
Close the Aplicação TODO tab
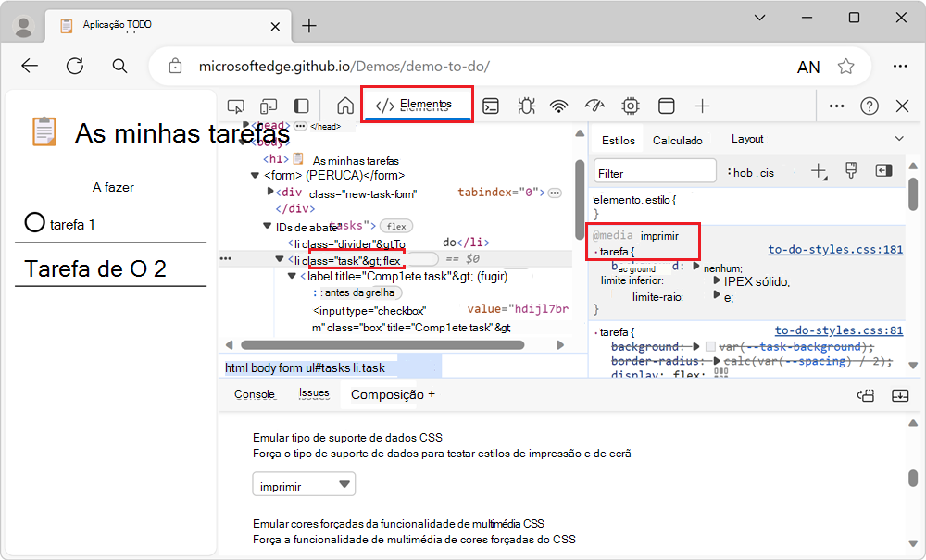275,27
